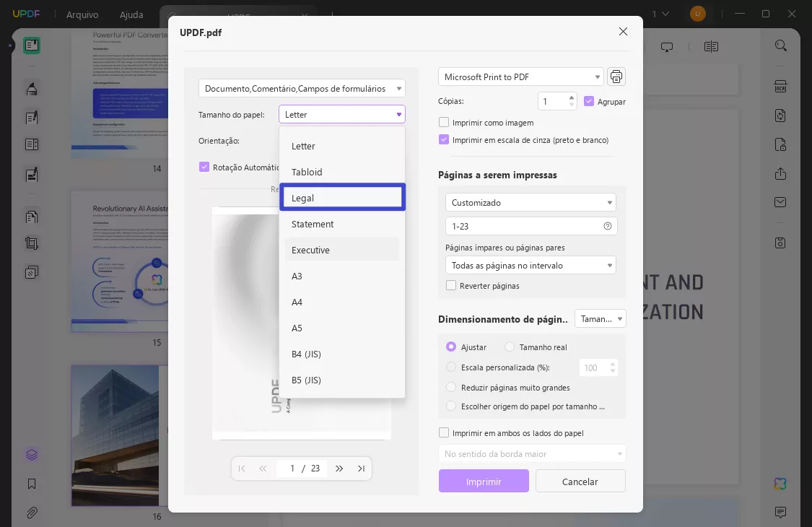Screen dimensions: 812x527
Task: Choose A3 from paper size list
Action: tap(342, 276)
